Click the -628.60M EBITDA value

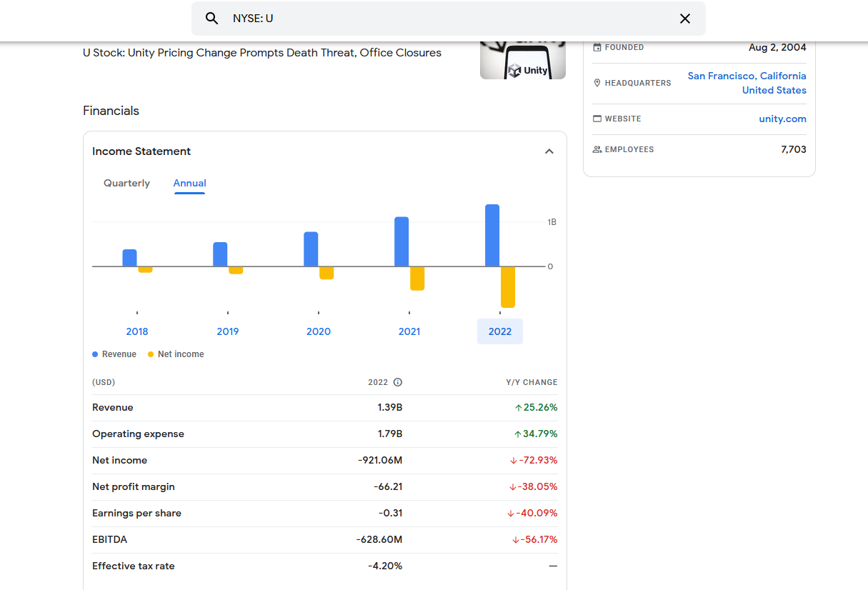tap(379, 540)
